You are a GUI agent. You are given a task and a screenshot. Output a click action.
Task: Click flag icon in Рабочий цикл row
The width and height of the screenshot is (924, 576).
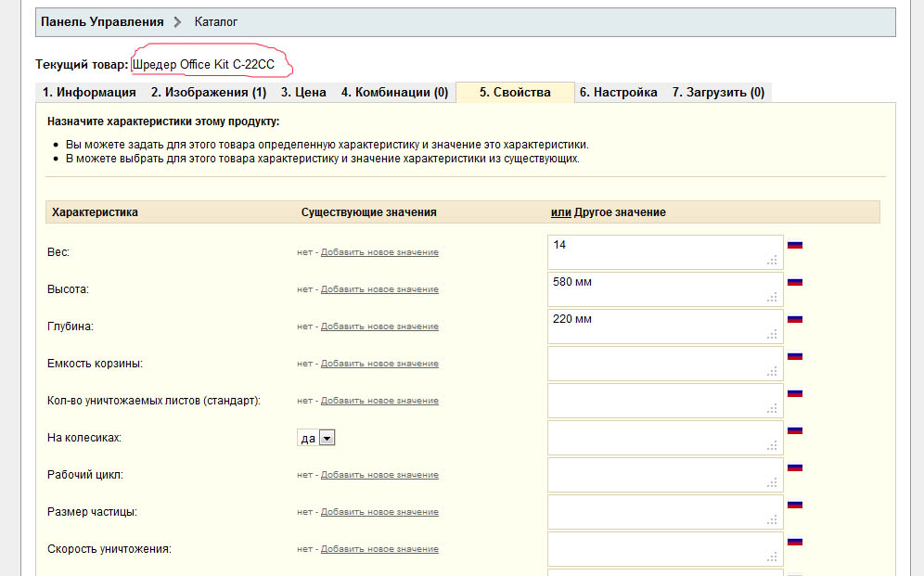(794, 467)
